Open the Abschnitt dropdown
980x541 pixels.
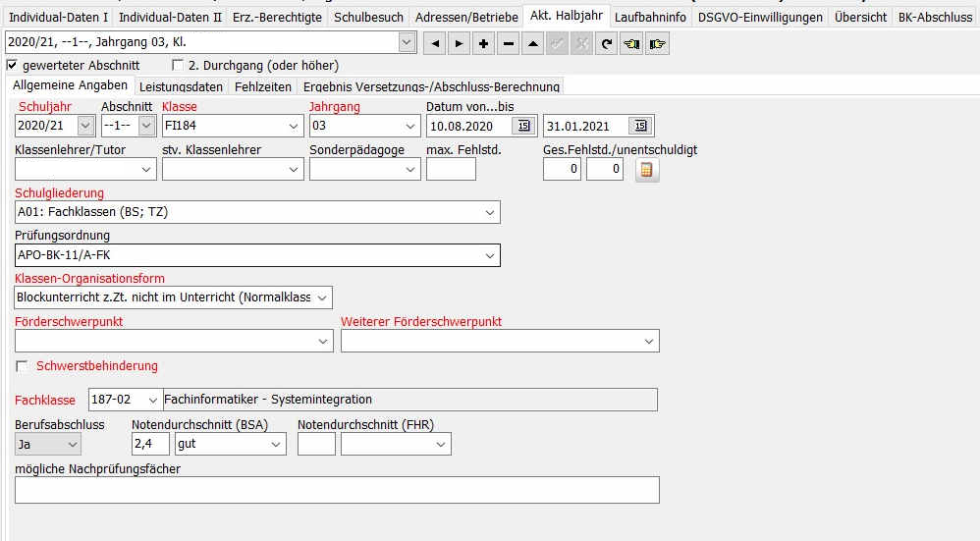[x=146, y=126]
